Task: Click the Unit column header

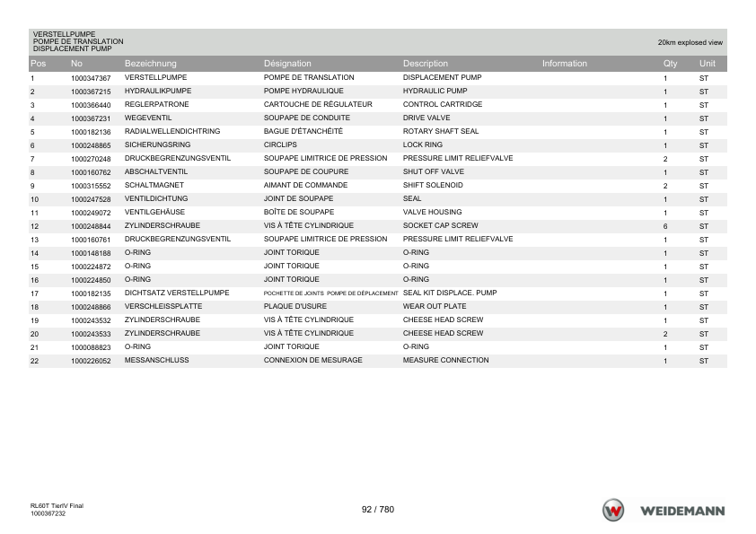Action: 708,64
